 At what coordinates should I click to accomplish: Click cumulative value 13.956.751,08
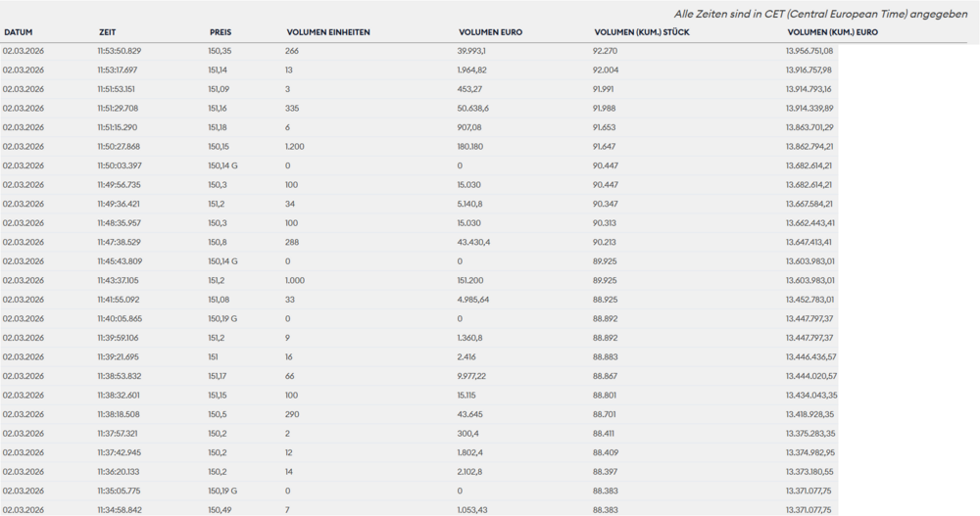pyautogui.click(x=809, y=51)
